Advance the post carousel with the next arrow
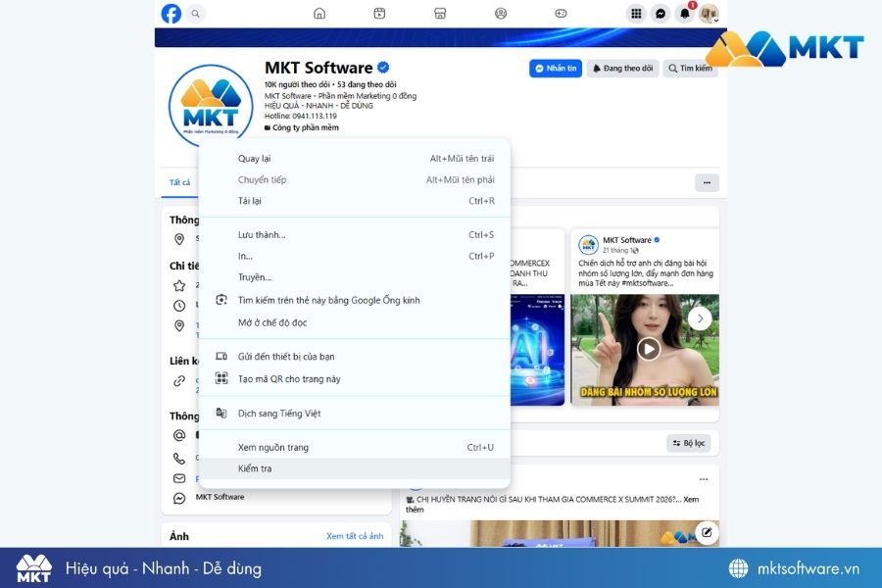This screenshot has width=882, height=588. [x=700, y=318]
